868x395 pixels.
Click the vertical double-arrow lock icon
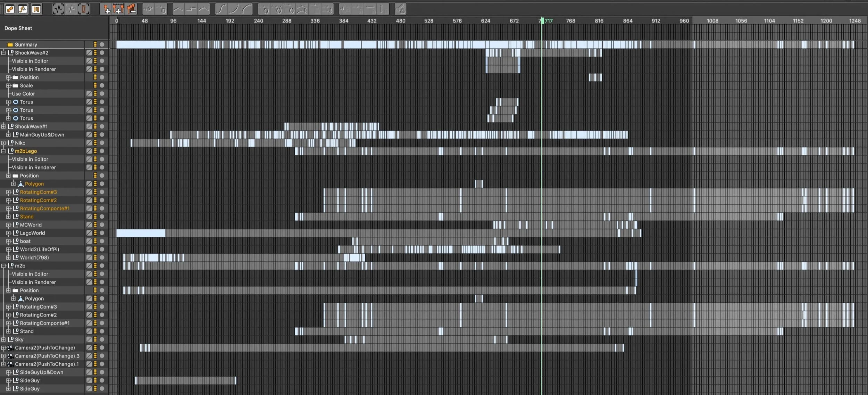tap(383, 9)
